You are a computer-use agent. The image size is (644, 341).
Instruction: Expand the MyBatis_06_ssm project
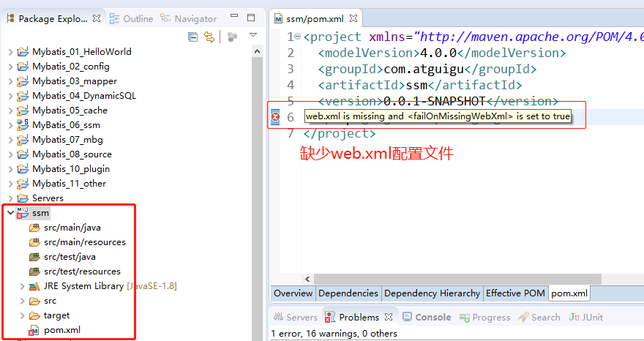click(x=11, y=126)
